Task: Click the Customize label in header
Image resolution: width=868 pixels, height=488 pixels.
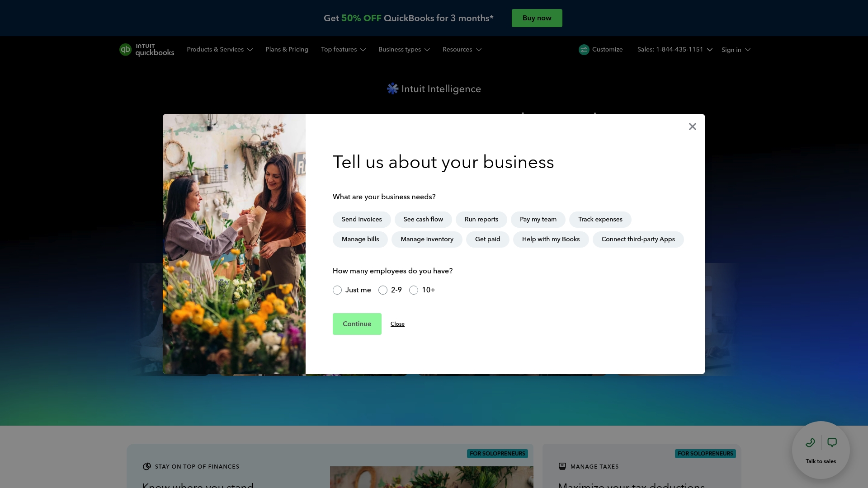Action: tap(607, 50)
